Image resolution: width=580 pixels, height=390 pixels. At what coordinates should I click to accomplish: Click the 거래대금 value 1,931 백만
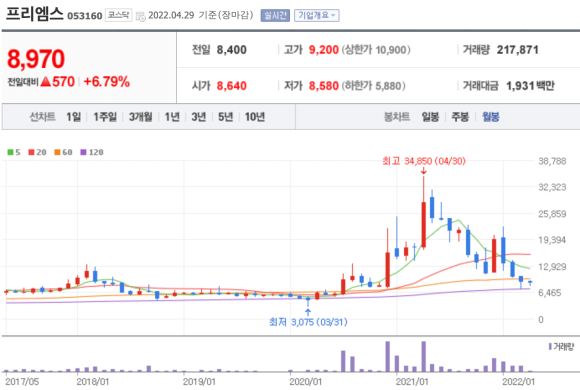tap(530, 86)
